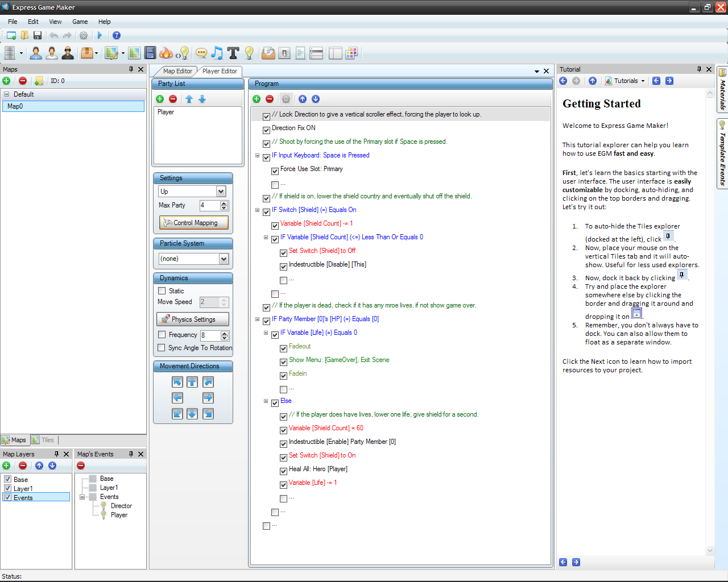Open the Up direction dropdown
Image resolution: width=728 pixels, height=582 pixels.
(x=221, y=192)
